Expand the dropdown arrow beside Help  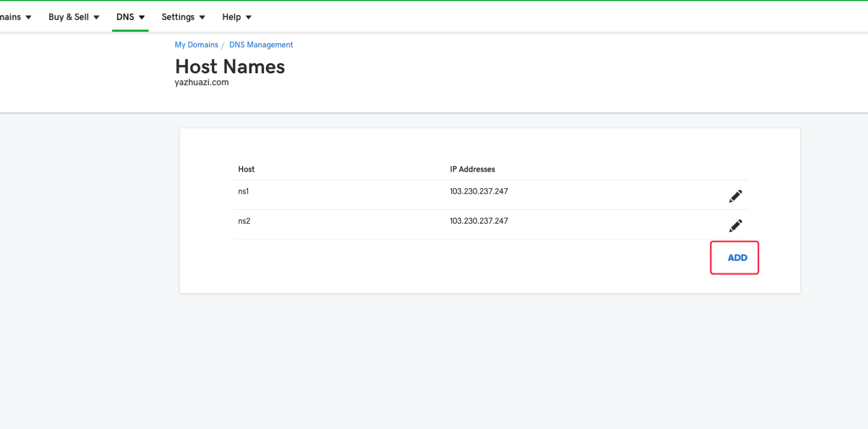(249, 18)
